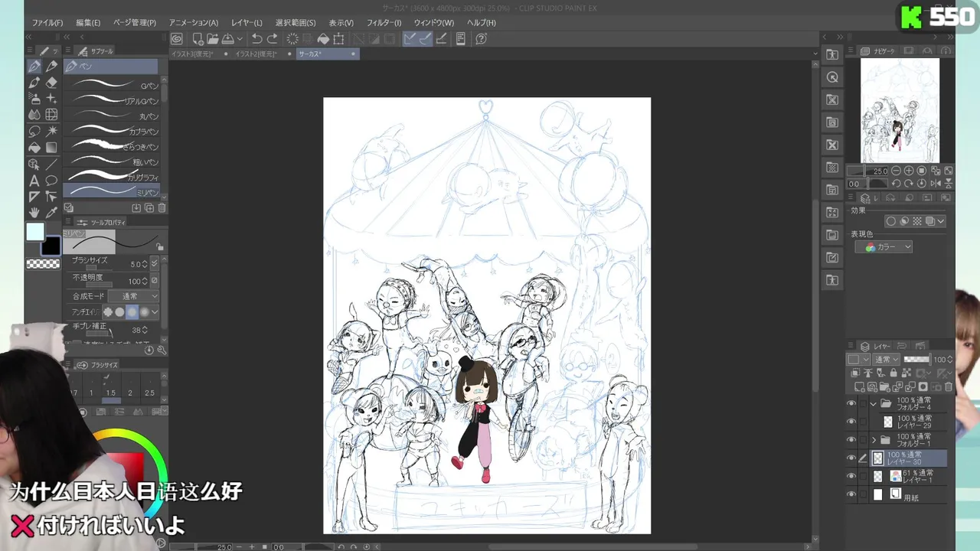
Task: Select the Eyedropper tool
Action: point(51,213)
